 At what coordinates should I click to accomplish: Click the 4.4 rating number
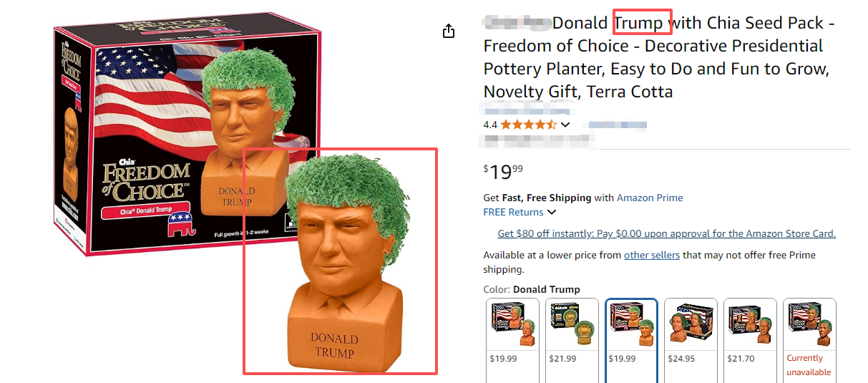(490, 125)
